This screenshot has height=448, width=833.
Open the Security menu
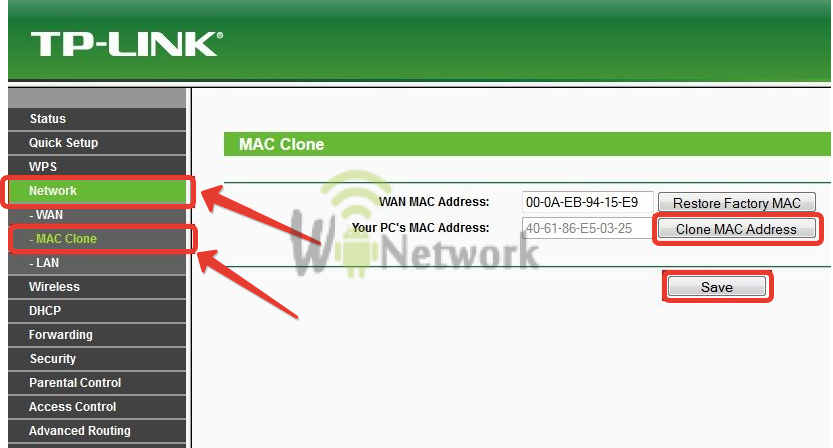point(97,359)
